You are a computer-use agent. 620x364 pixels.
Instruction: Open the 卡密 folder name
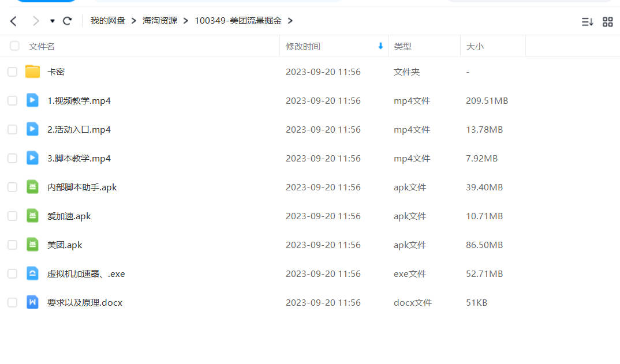coord(56,72)
